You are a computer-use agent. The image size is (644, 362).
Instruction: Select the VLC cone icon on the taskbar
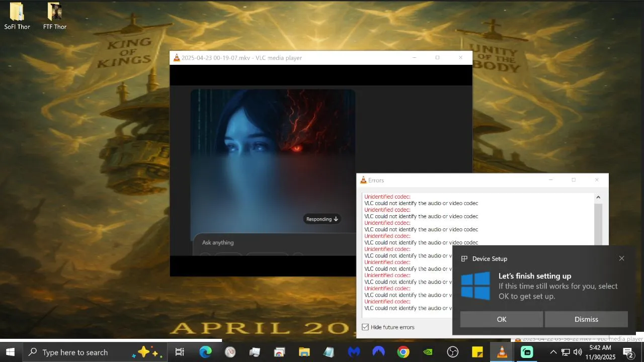click(x=502, y=352)
